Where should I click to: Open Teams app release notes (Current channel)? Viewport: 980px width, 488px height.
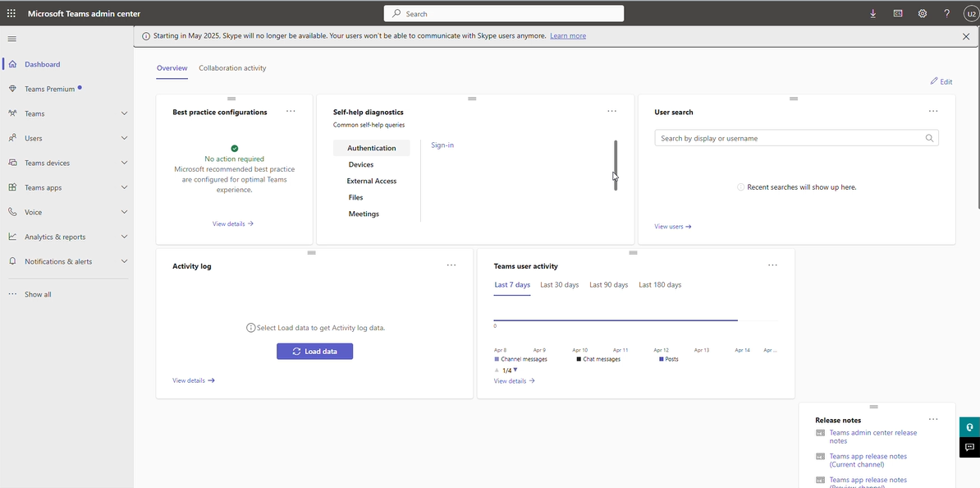click(868, 460)
